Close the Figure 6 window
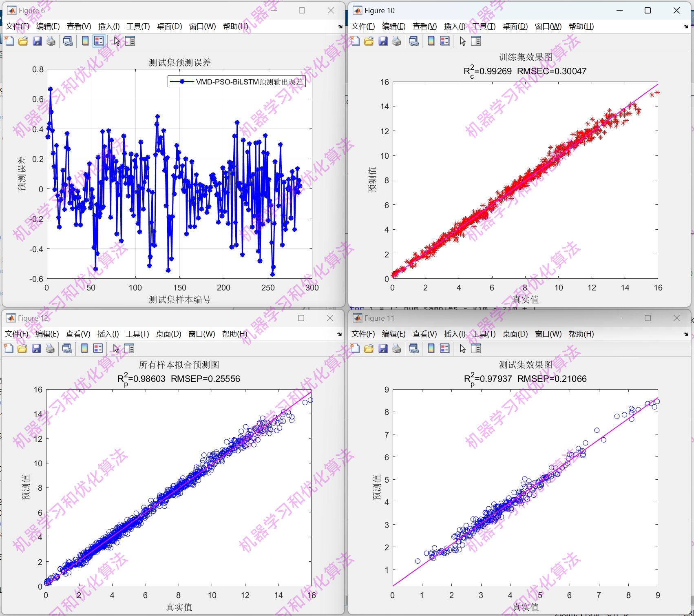 [x=331, y=11]
